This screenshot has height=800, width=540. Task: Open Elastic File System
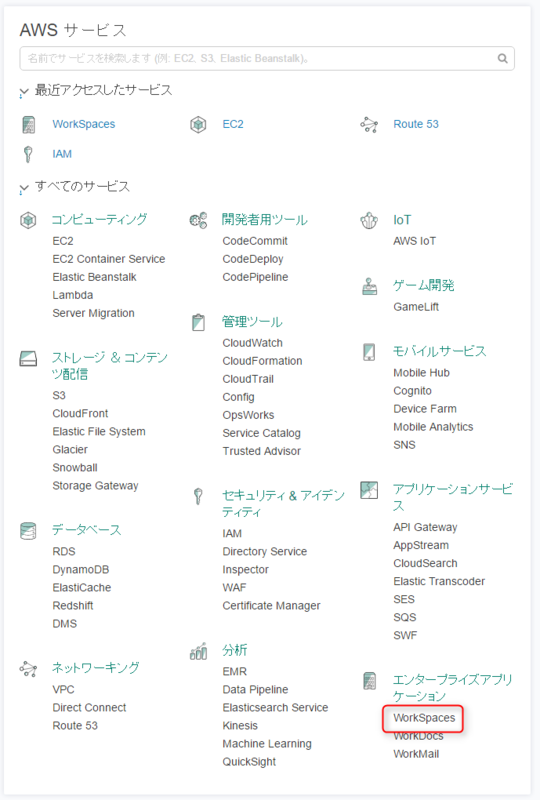coord(99,432)
